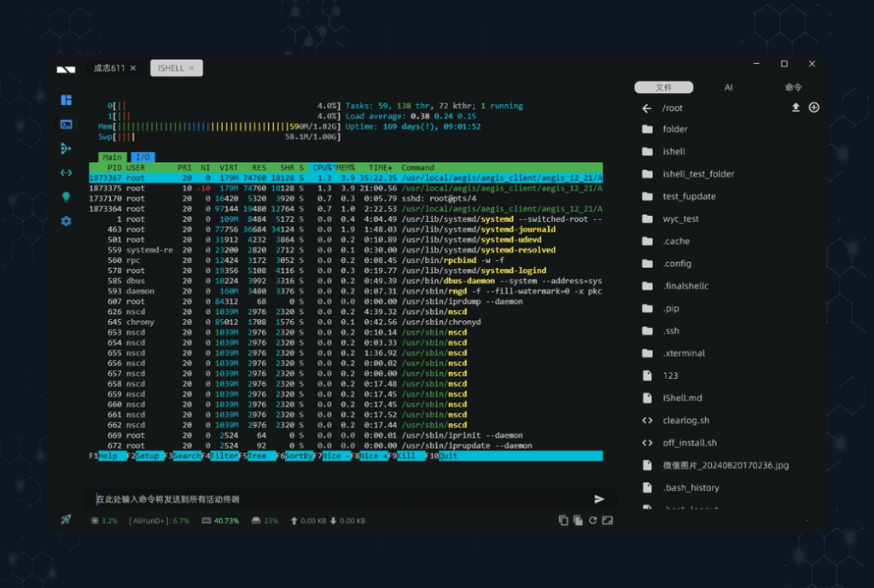Click the download speed 0.00 KB indicator
The image size is (874, 588).
click(x=347, y=521)
